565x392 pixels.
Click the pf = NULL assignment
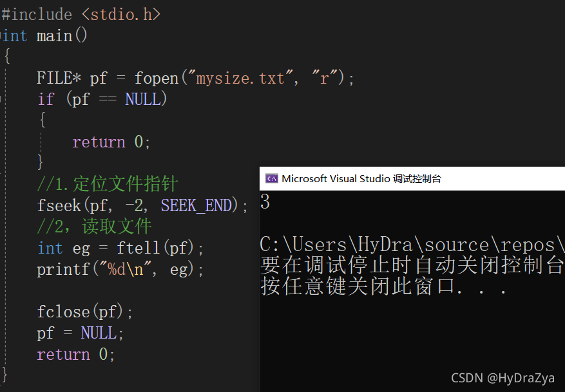80,333
